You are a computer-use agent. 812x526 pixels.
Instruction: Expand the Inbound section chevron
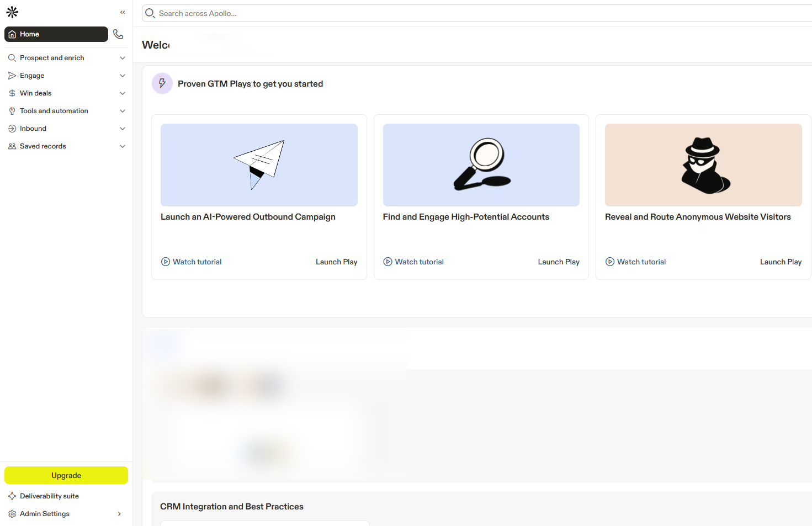pos(123,129)
